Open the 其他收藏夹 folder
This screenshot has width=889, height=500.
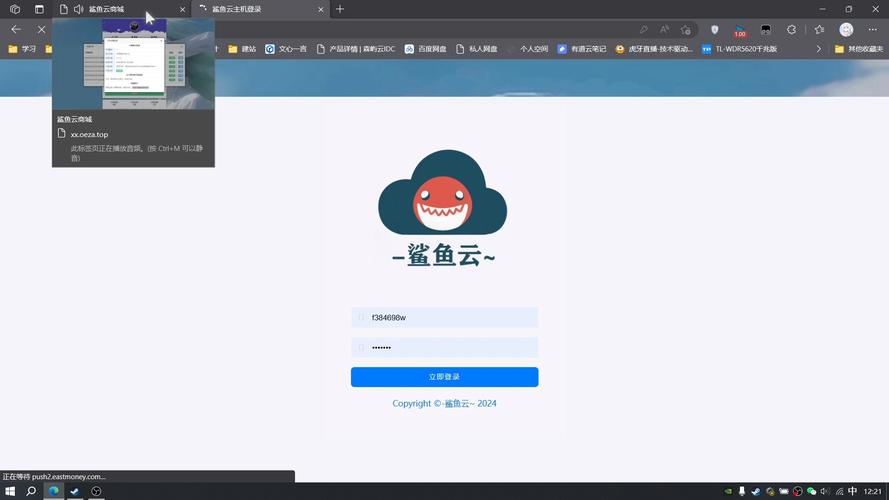click(859, 49)
